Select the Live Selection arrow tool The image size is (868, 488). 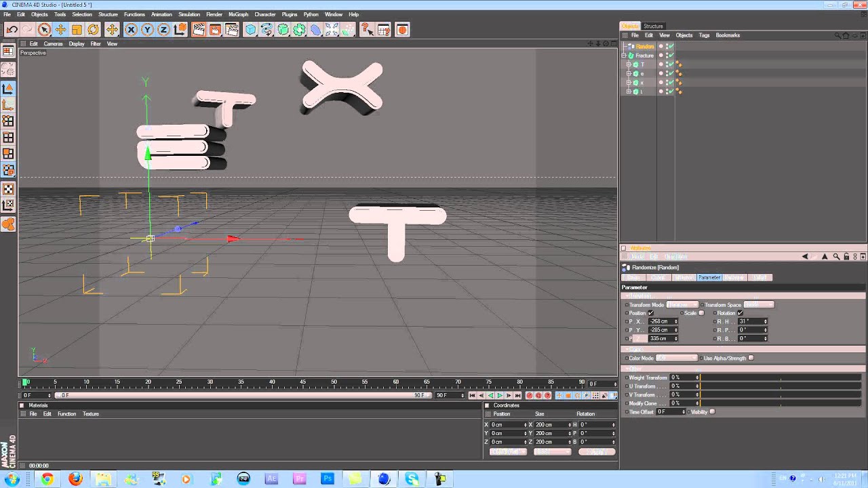click(44, 30)
